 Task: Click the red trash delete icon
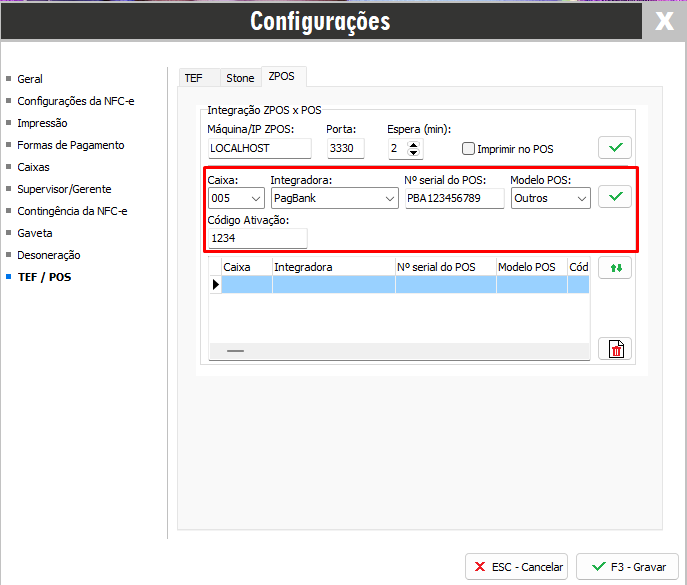615,348
